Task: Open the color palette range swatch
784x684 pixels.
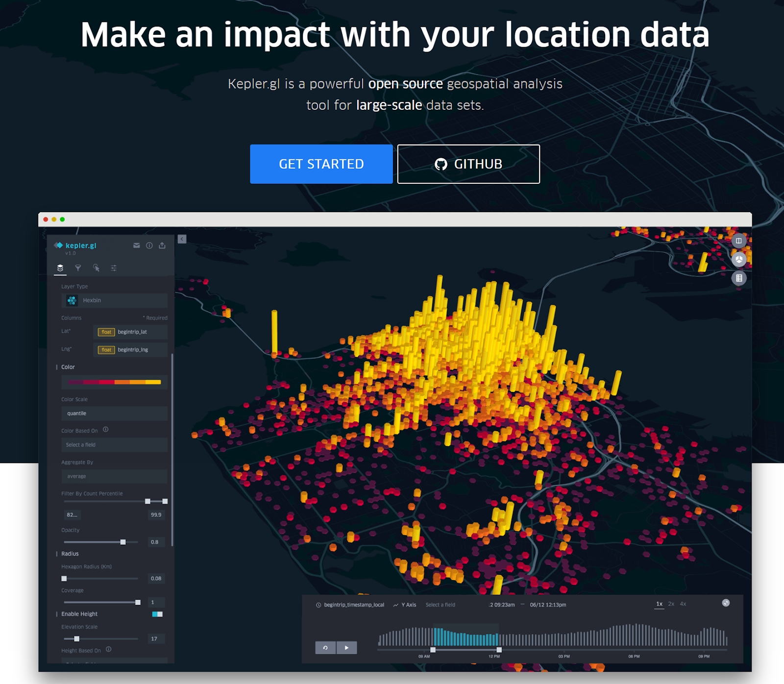Action: (x=114, y=382)
